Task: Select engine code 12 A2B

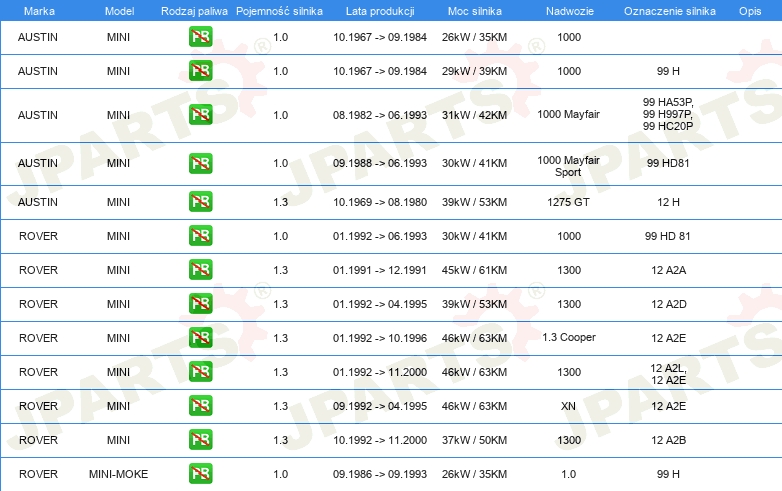Action: pyautogui.click(x=669, y=440)
